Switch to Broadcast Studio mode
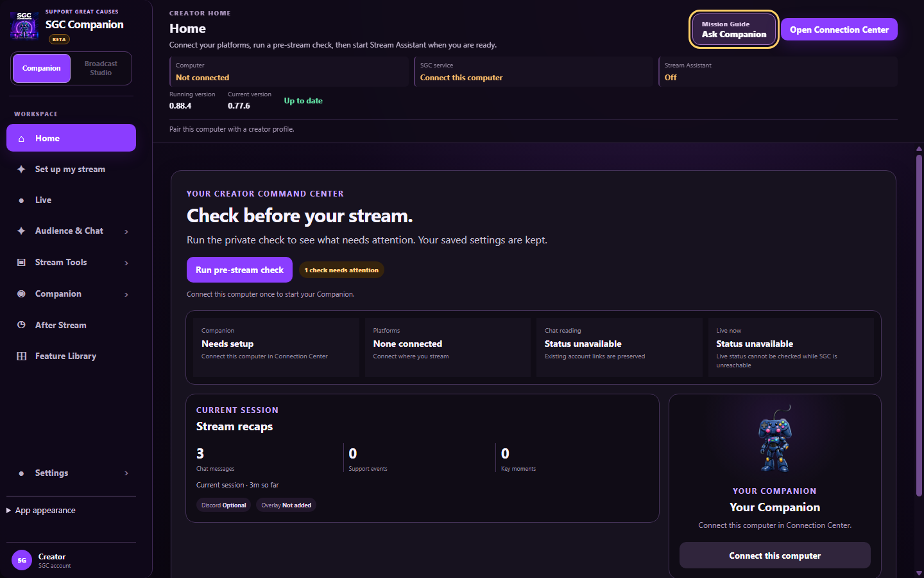The image size is (924, 578). pos(101,68)
